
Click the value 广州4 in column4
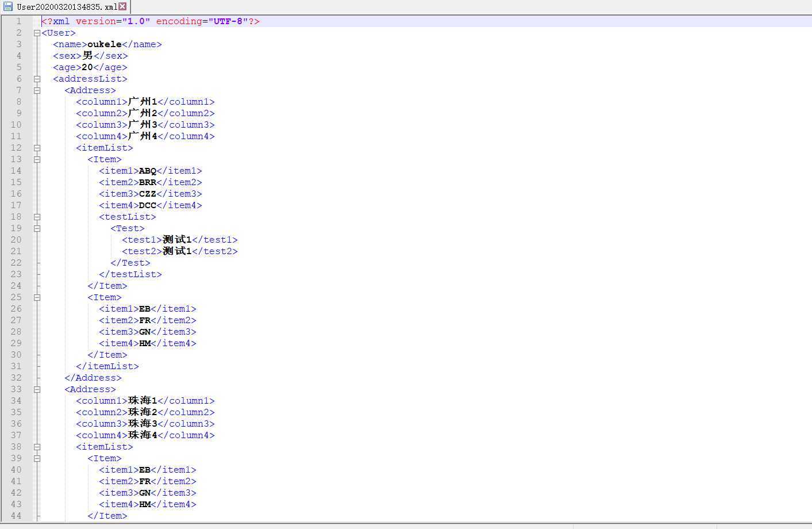click(x=143, y=136)
